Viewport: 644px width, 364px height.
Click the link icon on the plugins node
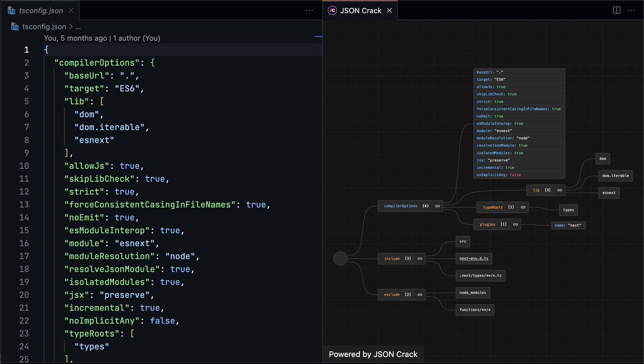pyautogui.click(x=515, y=224)
